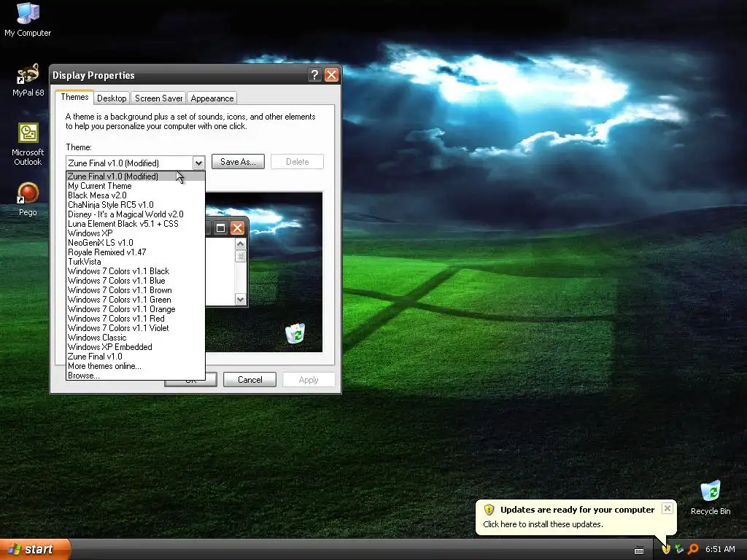
Task: Dismiss the updates balloon with its X
Action: pyautogui.click(x=667, y=508)
